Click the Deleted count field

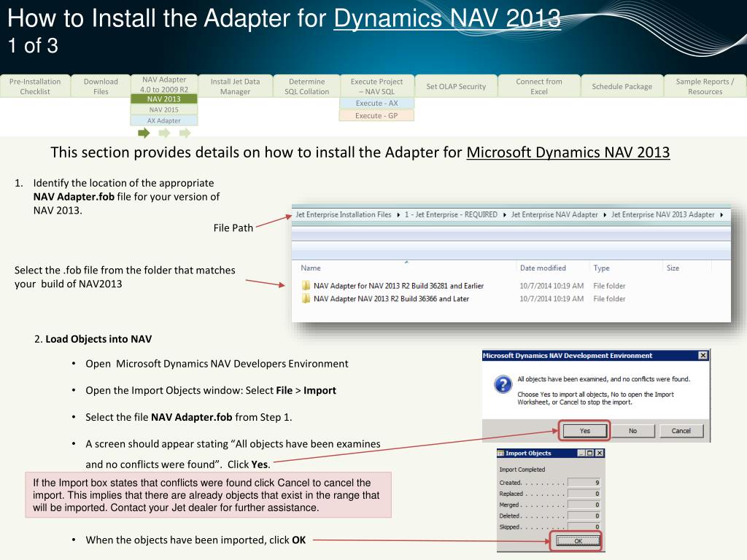pyautogui.click(x=584, y=516)
